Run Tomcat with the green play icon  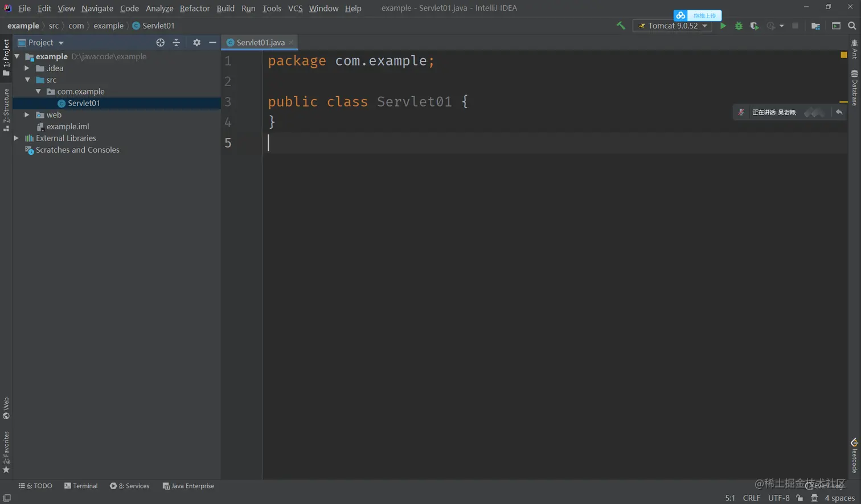[x=723, y=26]
